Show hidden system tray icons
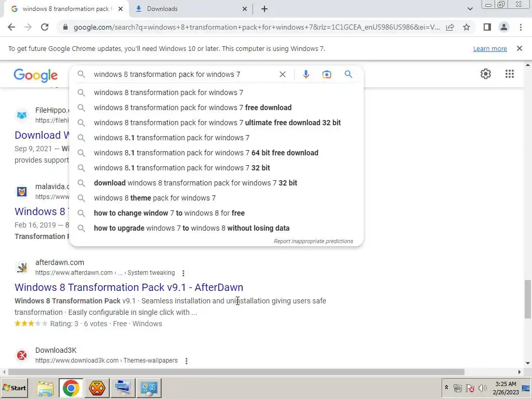532x399 pixels. 446,388
